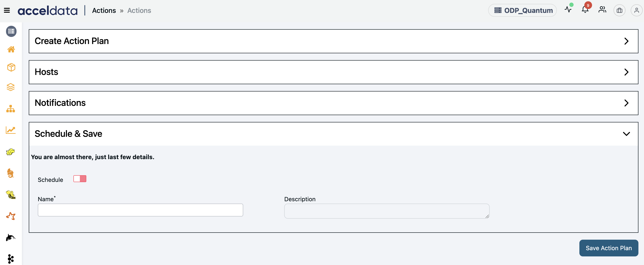Open the Spark star sidebar icon

tap(11, 216)
